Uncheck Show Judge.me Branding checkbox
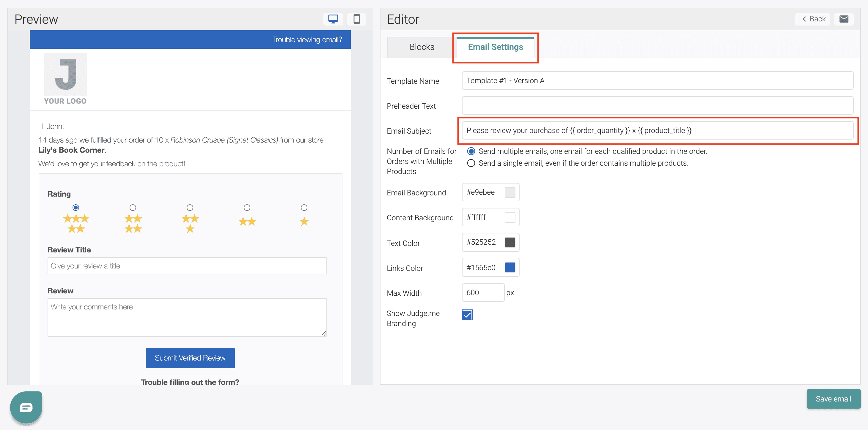 pyautogui.click(x=467, y=315)
